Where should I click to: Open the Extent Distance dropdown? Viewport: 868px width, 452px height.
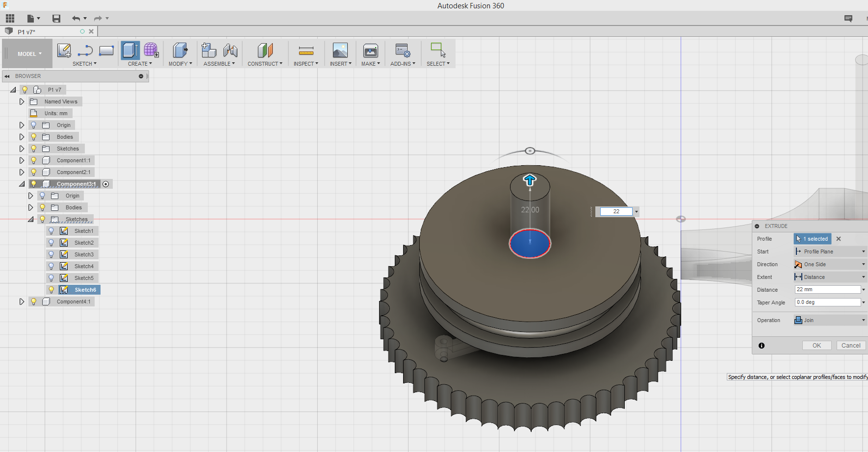point(830,277)
